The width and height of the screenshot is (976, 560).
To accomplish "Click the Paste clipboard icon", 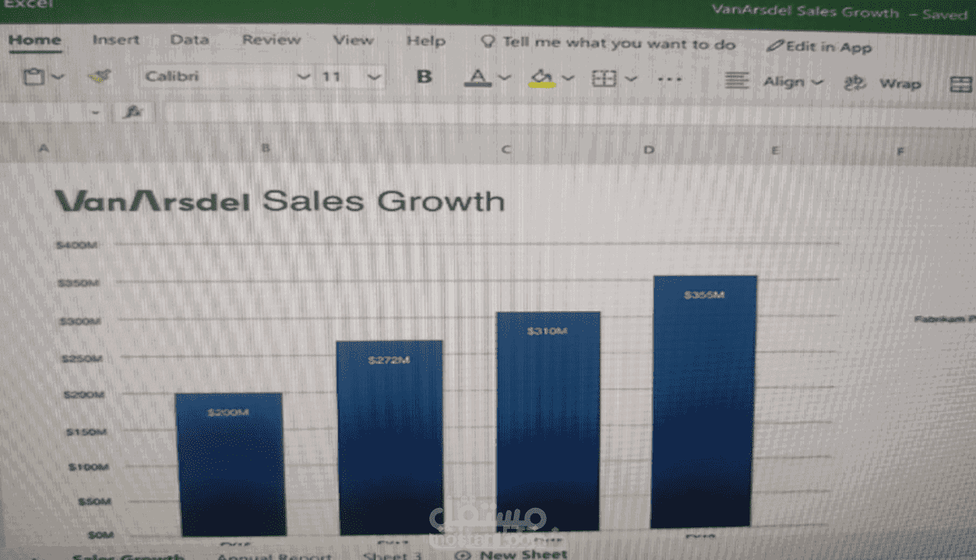I will tap(33, 77).
